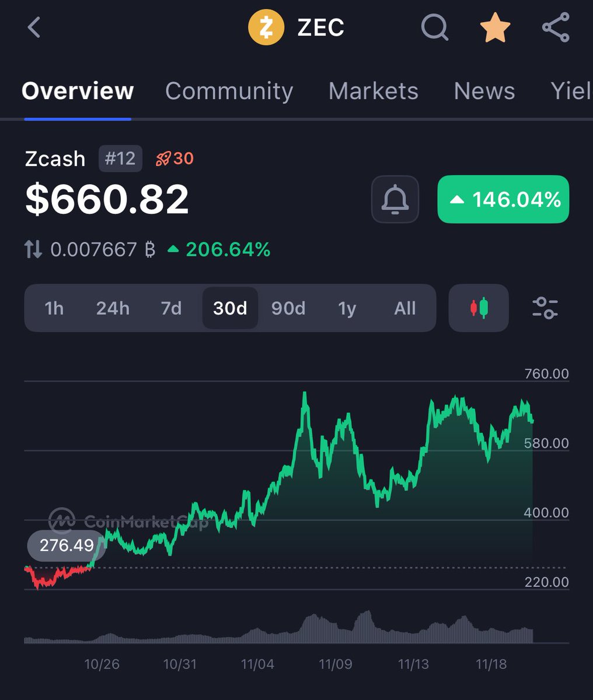Tap the 276.49 starting price label
Viewport: 593px width, 700px height.
[67, 545]
